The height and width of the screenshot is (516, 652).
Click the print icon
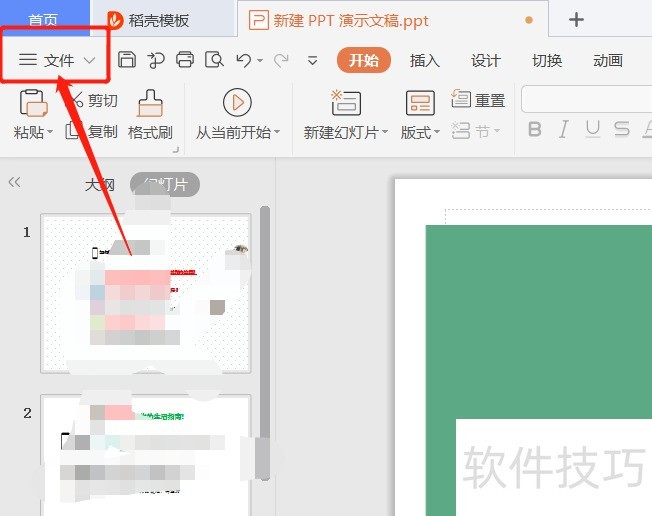pos(185,59)
